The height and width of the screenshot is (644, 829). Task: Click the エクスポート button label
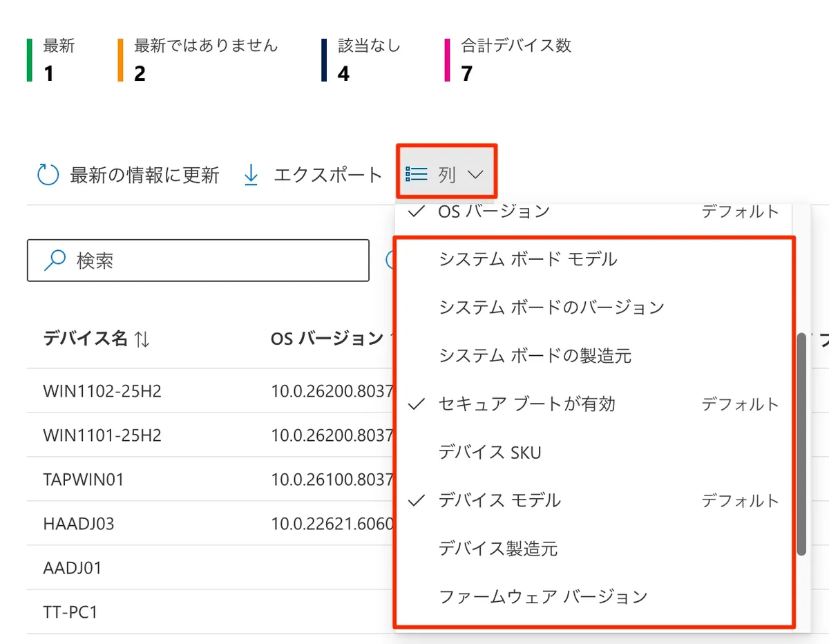[x=327, y=175]
